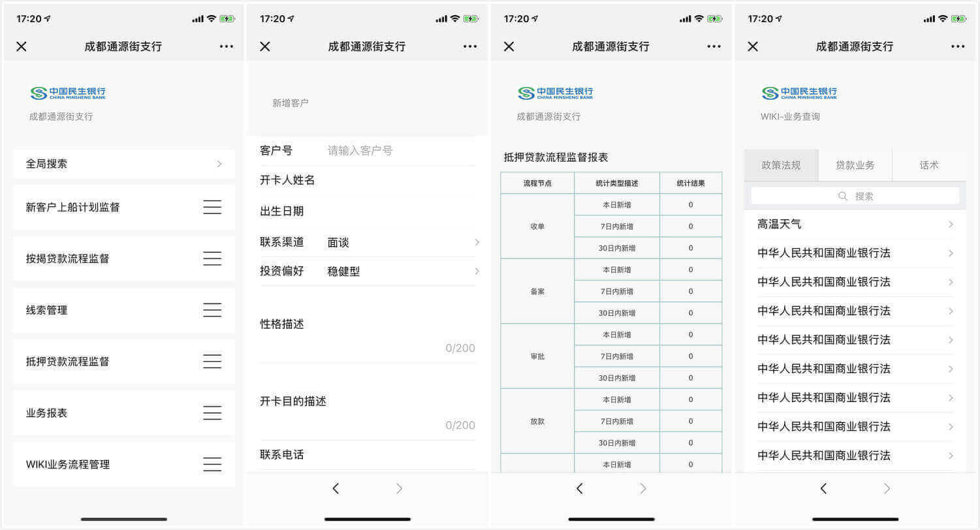
Task: Tap the hamburger icon beside 按揭贷款流程监督
Action: coord(212,258)
